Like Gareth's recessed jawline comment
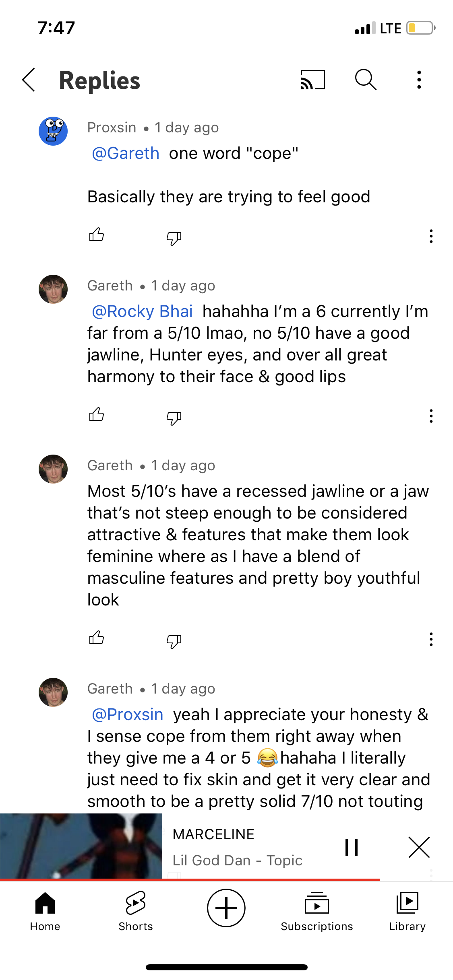This screenshot has width=453, height=980. click(97, 638)
